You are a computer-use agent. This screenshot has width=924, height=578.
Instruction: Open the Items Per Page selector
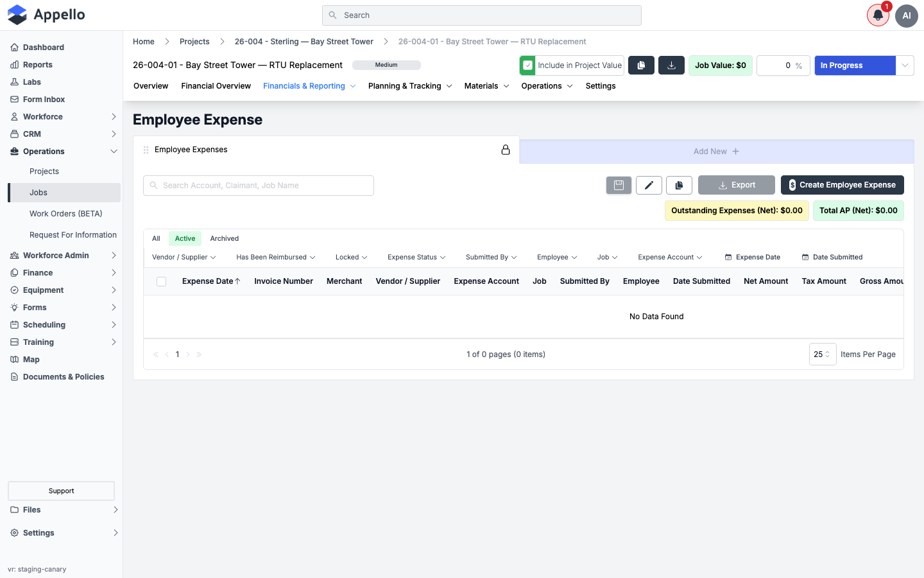pos(823,355)
